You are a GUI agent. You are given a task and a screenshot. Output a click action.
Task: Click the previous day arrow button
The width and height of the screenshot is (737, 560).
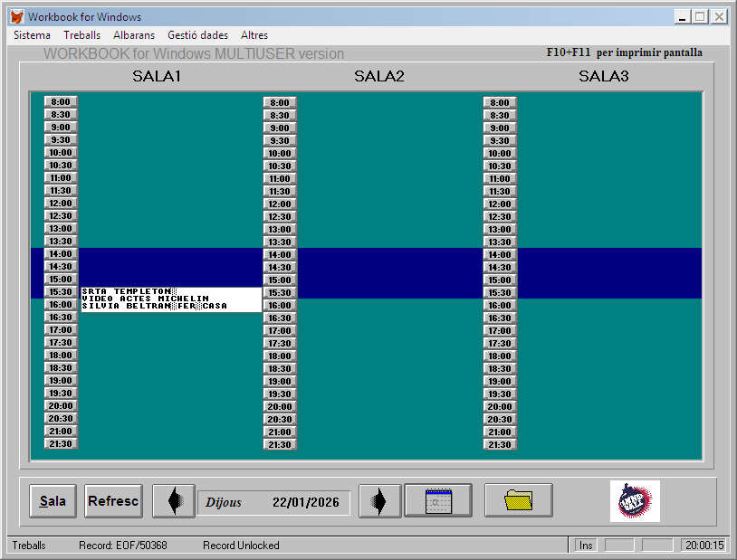(173, 501)
